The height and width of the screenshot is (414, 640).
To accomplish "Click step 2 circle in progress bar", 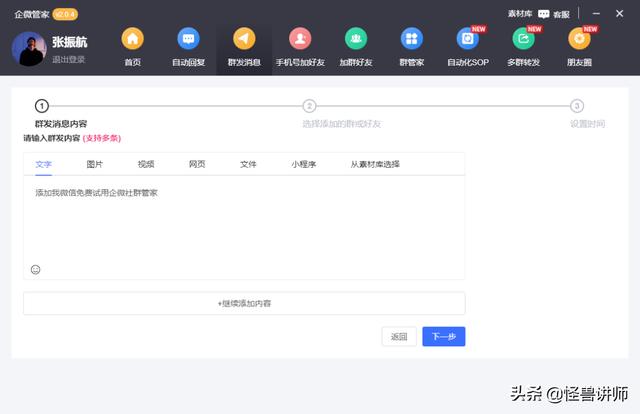I will tap(309, 106).
